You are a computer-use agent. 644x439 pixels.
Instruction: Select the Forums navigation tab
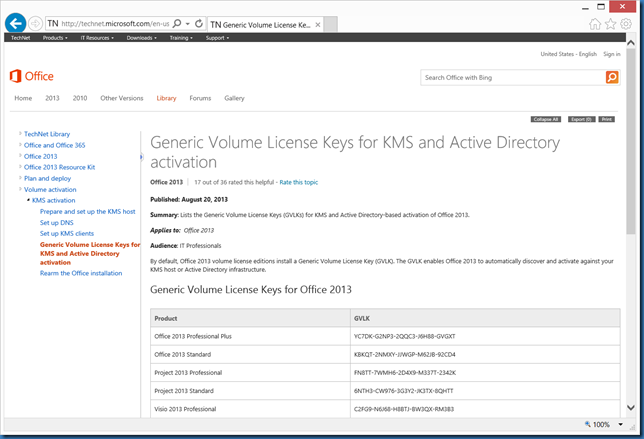[x=200, y=98]
